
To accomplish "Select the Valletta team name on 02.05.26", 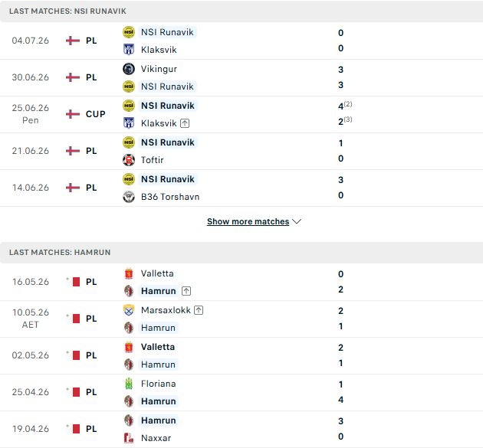I will pos(158,347).
